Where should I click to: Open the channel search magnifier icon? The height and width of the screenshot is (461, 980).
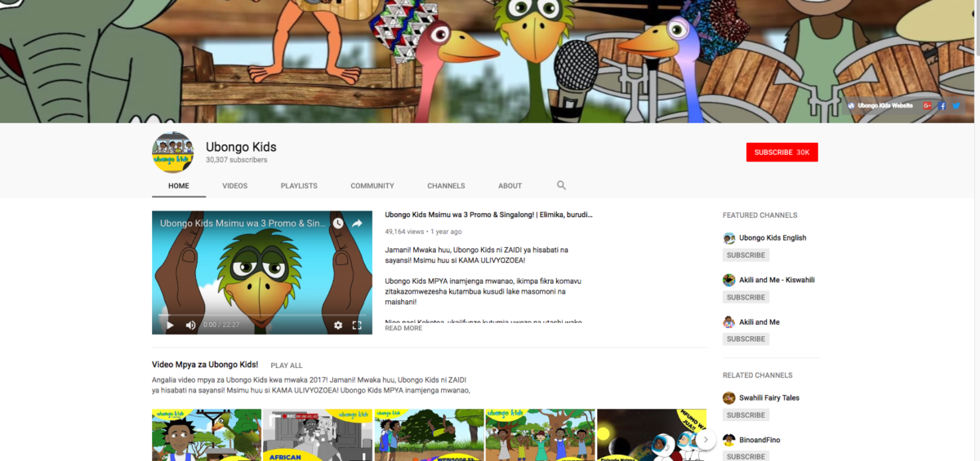pos(561,185)
